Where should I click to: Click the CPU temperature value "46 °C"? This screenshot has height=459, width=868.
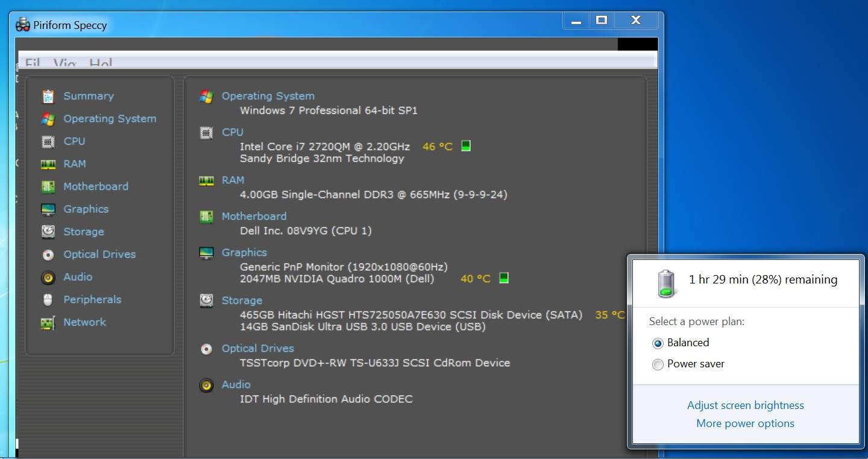tap(438, 147)
